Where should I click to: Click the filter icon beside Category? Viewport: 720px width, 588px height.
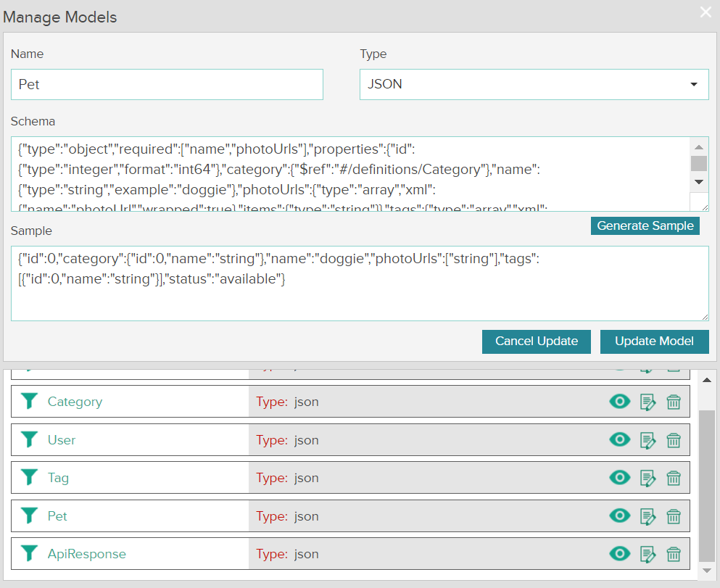[29, 402]
